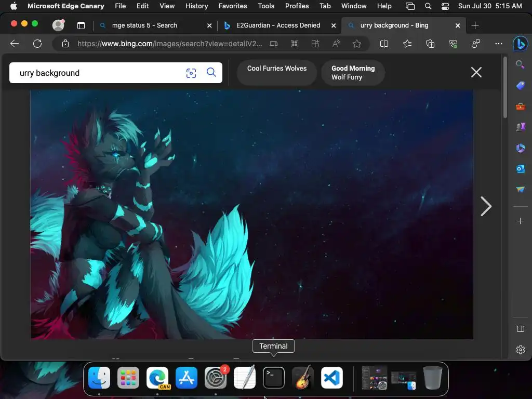The height and width of the screenshot is (399, 532).
Task: Open the Profiles menu
Action: 297,6
